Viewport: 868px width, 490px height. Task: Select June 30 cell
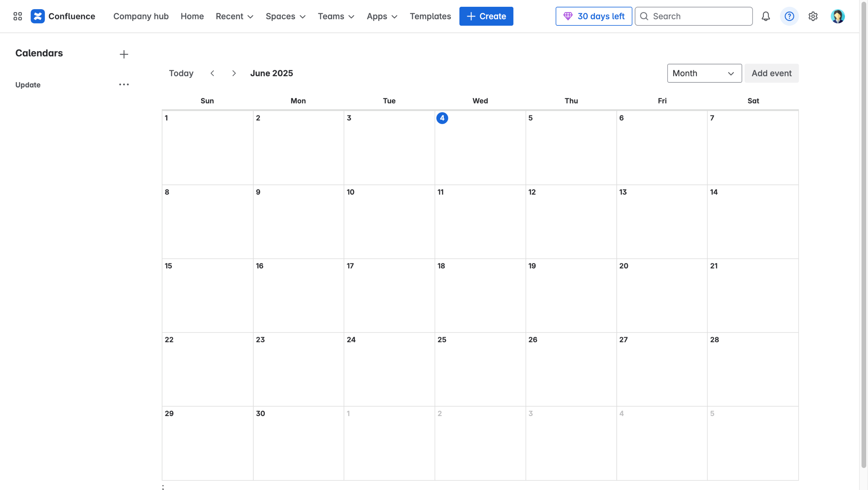(298, 443)
